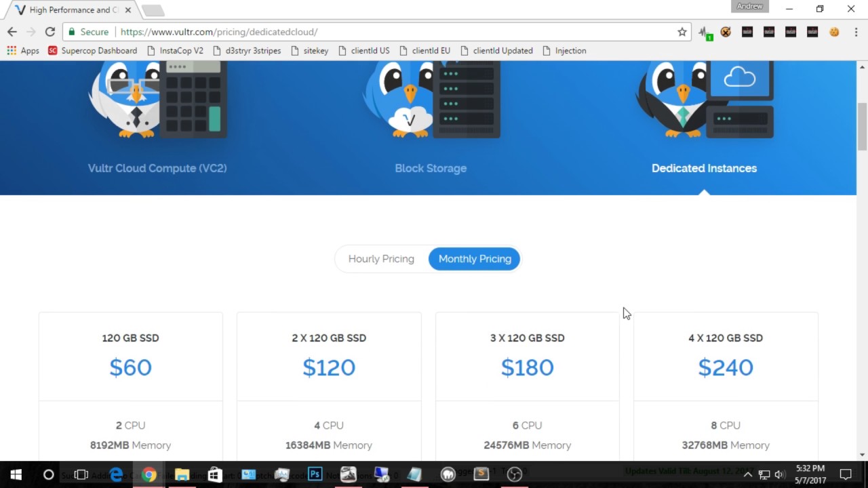Open the Injection bookmark
Image resolution: width=868 pixels, height=488 pixels.
pyautogui.click(x=564, y=51)
